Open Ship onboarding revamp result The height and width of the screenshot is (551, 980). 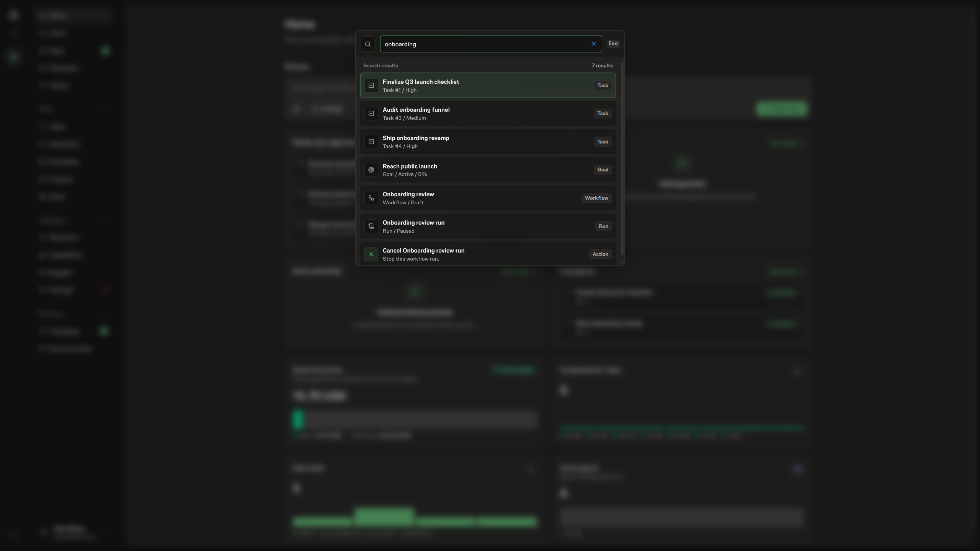click(x=488, y=142)
